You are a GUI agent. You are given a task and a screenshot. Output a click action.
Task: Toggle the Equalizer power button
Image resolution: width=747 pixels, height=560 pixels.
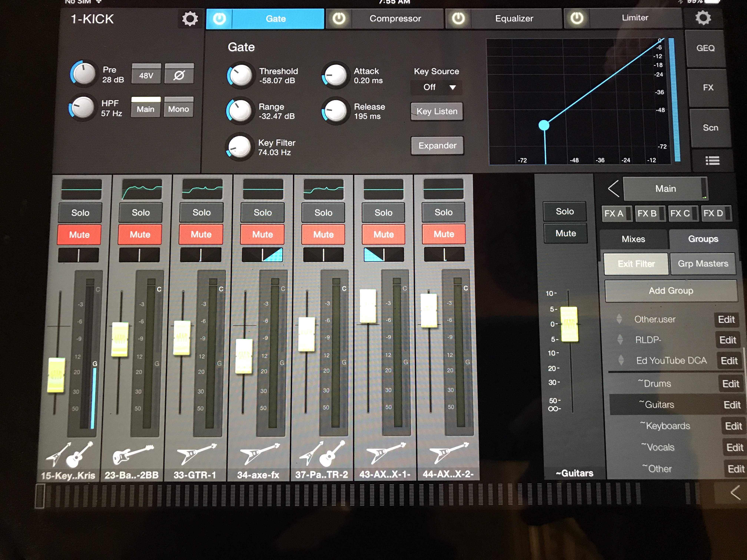(458, 18)
